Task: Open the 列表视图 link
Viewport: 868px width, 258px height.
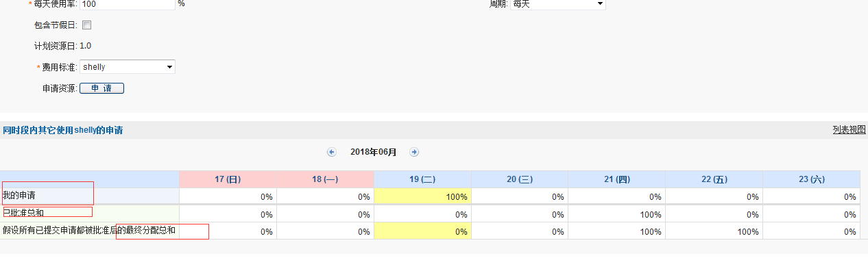Action: pos(849,129)
